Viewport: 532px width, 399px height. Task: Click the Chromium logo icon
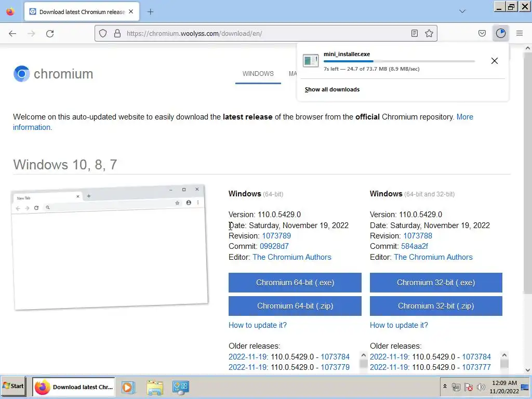click(x=21, y=74)
